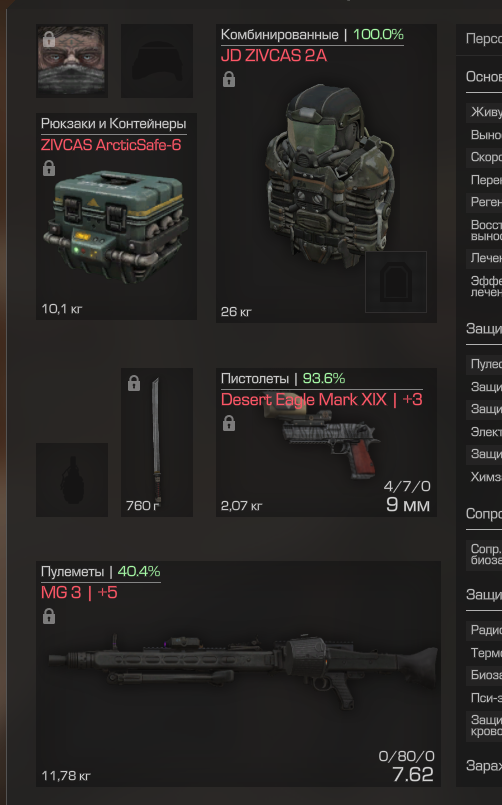This screenshot has width=502, height=805.
Task: Select the character face portrait
Action: [x=72, y=61]
